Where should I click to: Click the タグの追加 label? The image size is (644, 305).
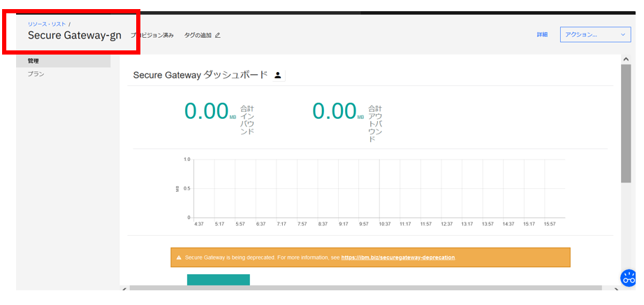[x=198, y=36]
